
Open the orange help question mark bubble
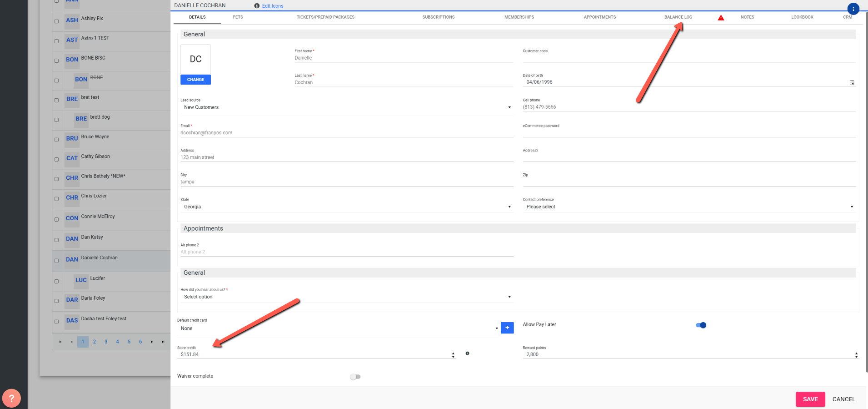tap(11, 398)
